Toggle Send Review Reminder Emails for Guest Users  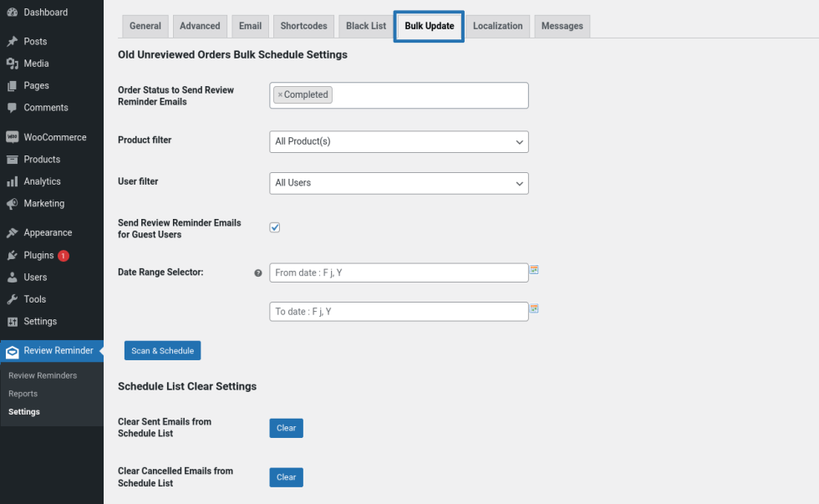(274, 227)
